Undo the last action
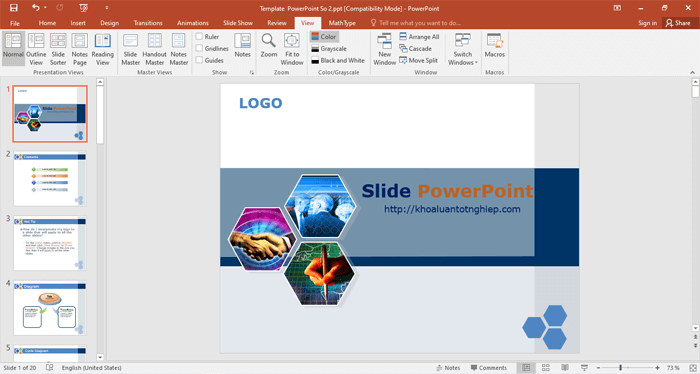This screenshot has height=374, width=700. coord(36,8)
